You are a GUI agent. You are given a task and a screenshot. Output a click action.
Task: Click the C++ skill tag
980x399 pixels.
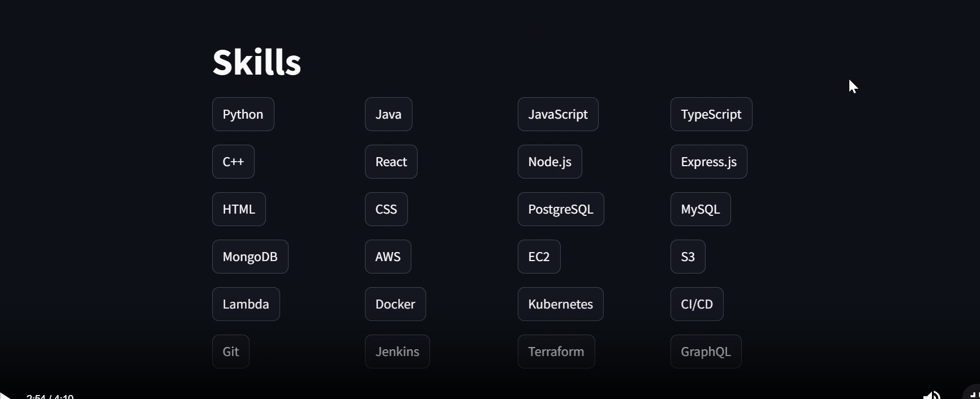[x=233, y=162]
